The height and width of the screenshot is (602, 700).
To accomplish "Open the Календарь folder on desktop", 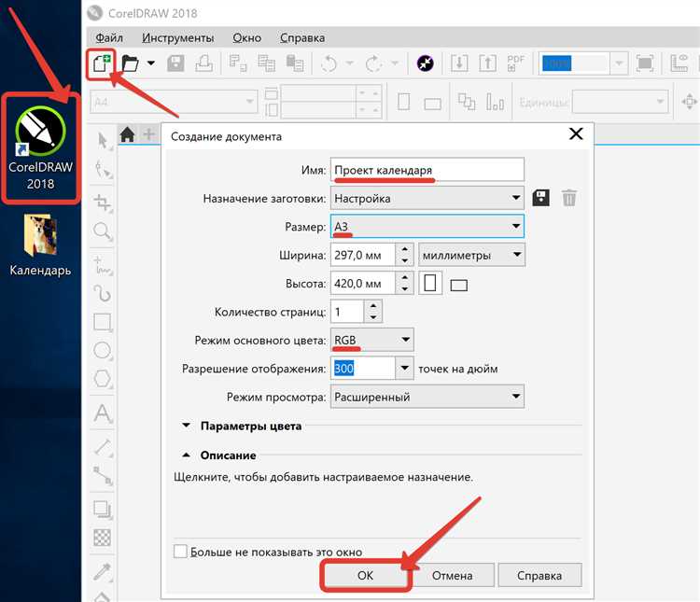I will click(40, 245).
